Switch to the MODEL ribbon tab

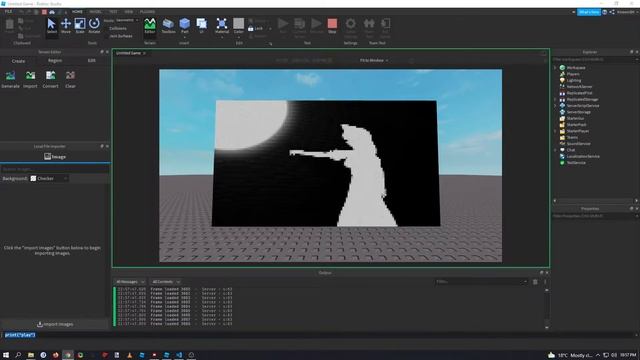click(x=95, y=12)
